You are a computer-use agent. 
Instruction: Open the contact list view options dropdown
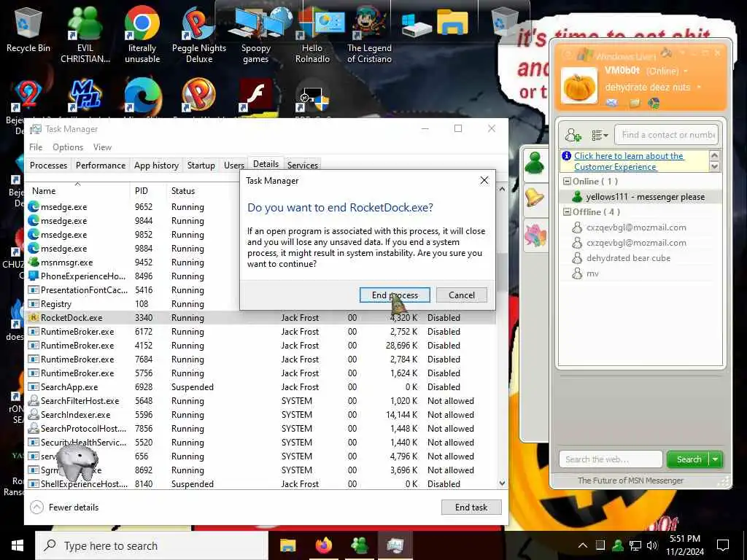pos(600,135)
